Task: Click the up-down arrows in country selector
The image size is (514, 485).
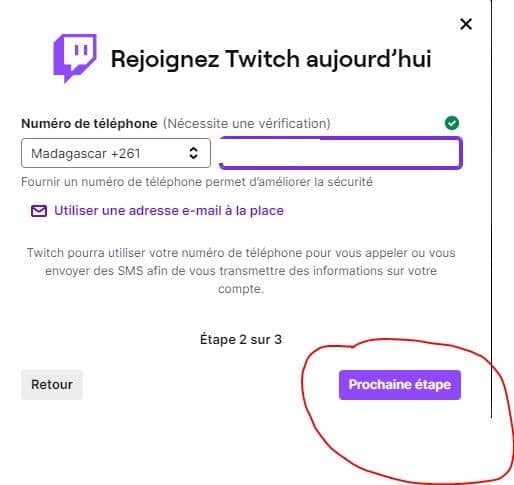Action: [193, 153]
